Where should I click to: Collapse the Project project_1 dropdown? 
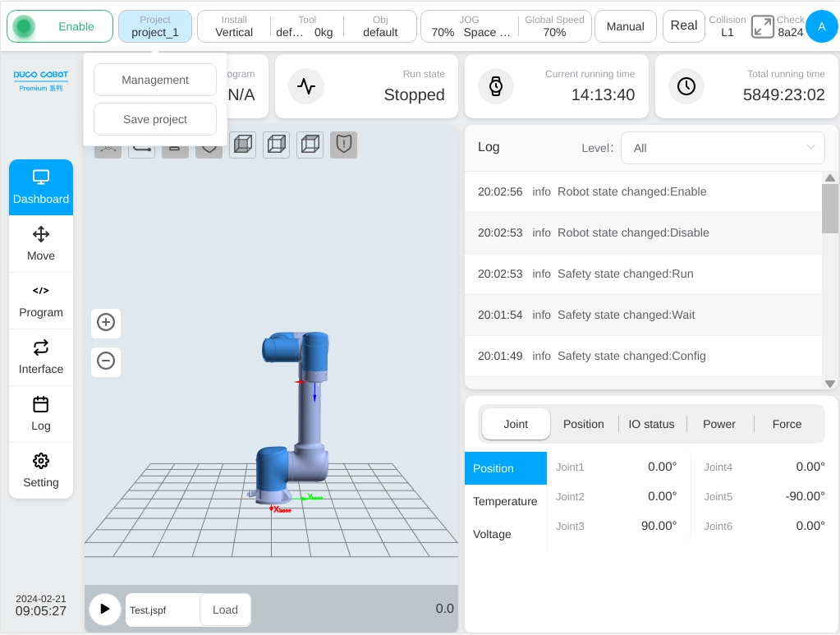pyautogui.click(x=155, y=26)
